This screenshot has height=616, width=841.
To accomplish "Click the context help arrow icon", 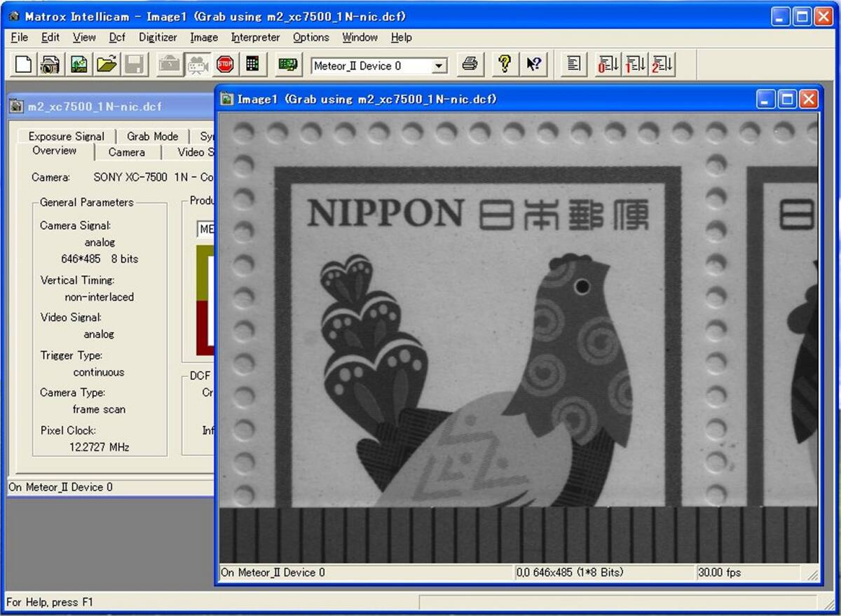I will point(533,65).
